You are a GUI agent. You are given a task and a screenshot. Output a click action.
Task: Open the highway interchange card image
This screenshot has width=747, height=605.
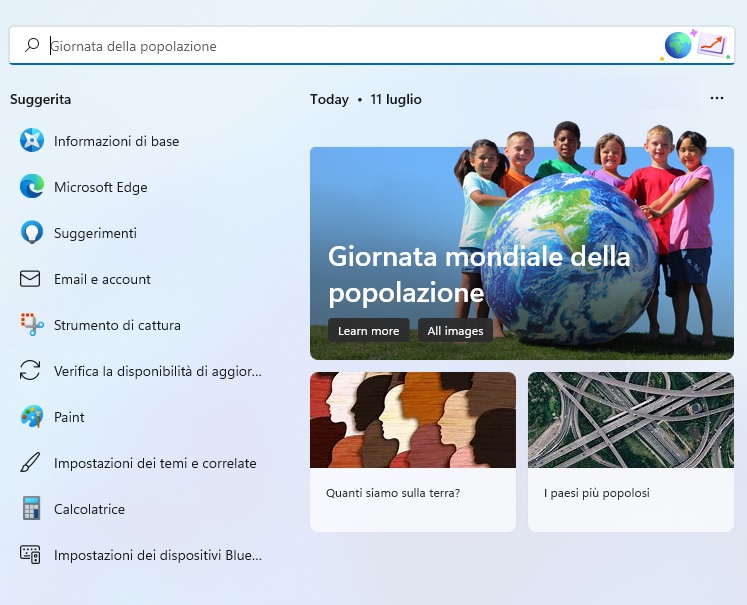[631, 420]
